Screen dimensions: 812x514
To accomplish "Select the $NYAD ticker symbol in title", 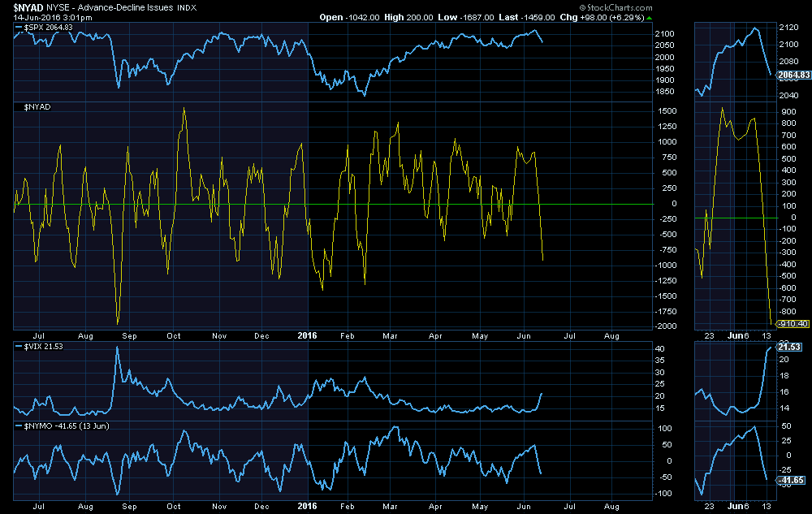I will tap(28, 6).
